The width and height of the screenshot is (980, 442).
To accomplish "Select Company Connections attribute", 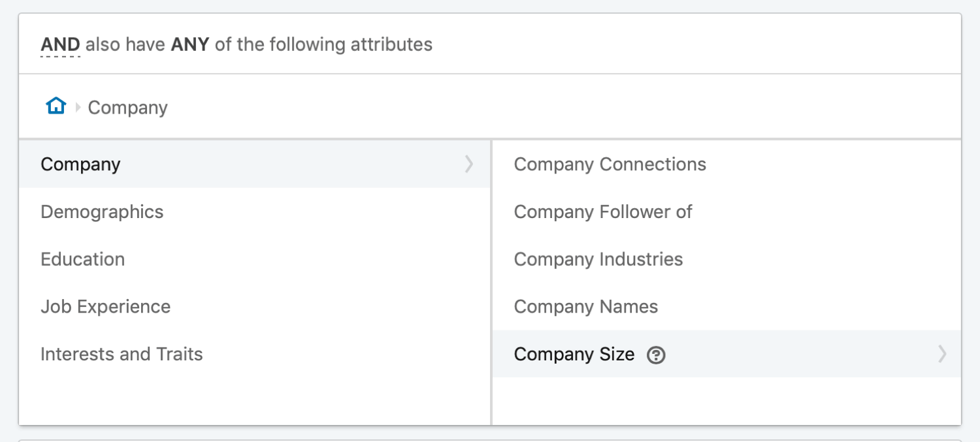I will point(610,165).
